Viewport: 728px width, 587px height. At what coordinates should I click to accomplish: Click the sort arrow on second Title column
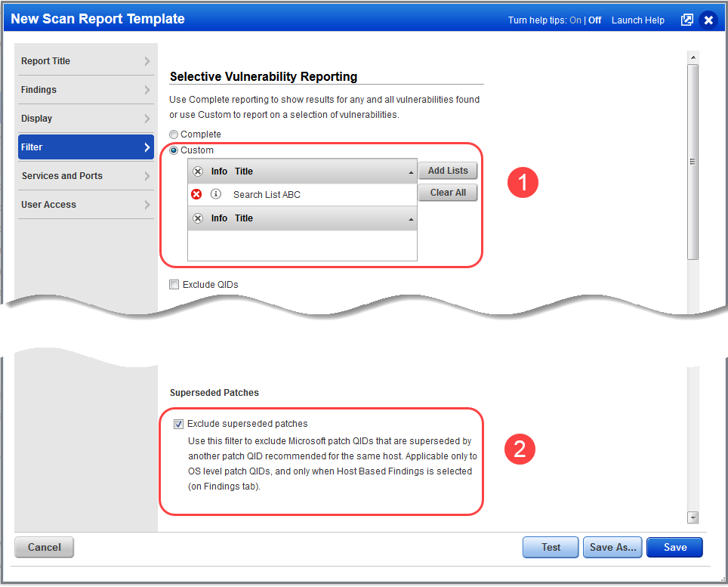[410, 218]
